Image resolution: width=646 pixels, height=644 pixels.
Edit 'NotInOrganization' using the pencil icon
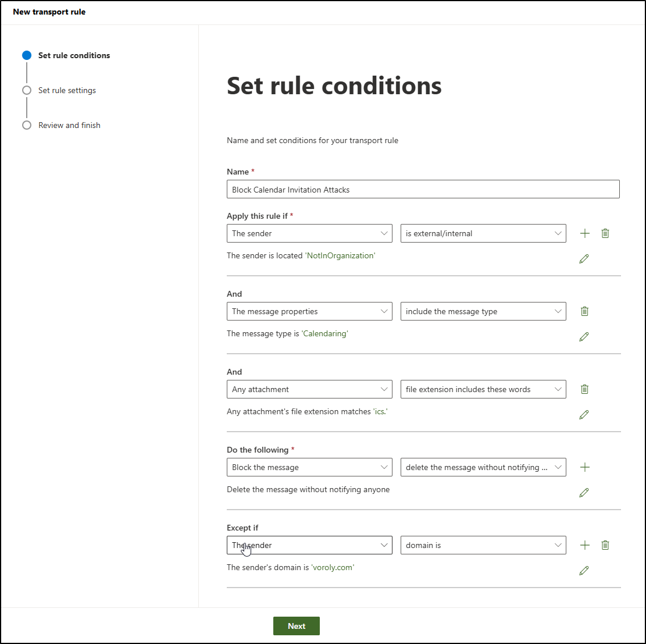[x=584, y=259]
